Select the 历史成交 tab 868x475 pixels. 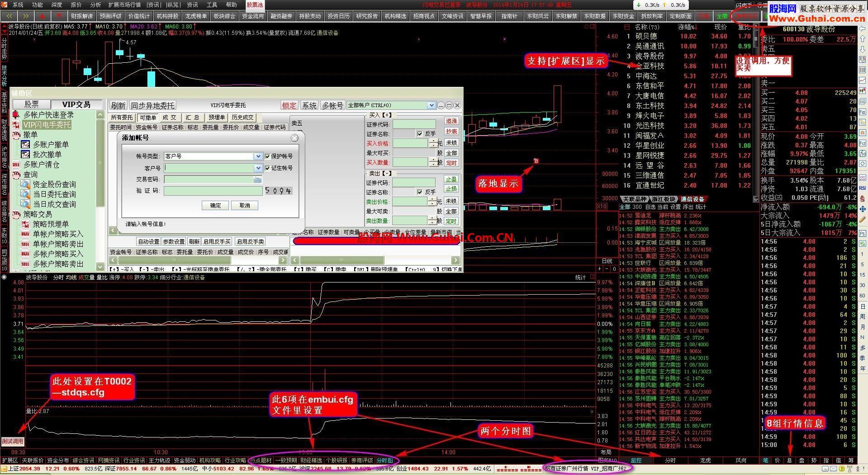243,118
